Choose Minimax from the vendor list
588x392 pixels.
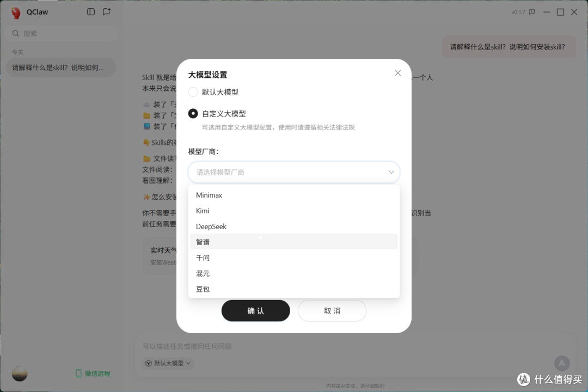294,195
